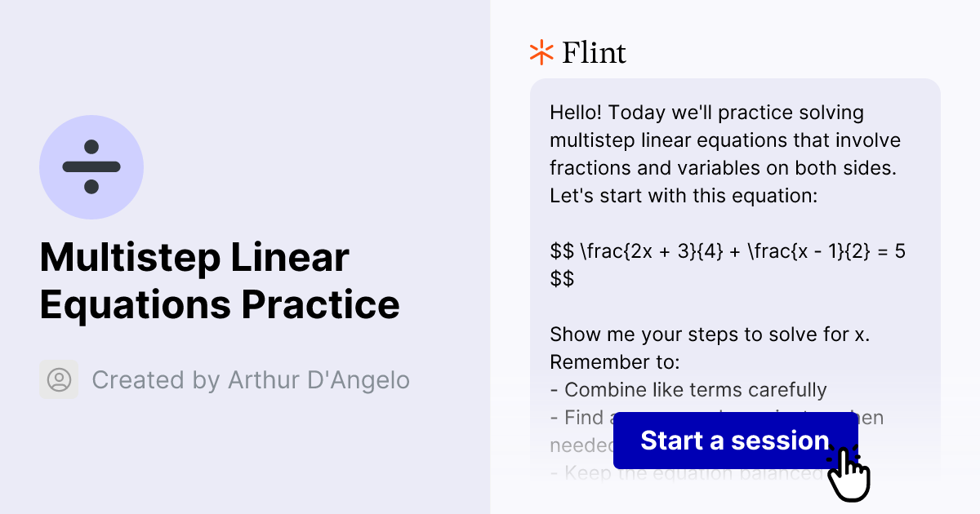The height and width of the screenshot is (514, 980).
Task: Click the purple circle surrounding the divide sign
Action: pos(91,166)
